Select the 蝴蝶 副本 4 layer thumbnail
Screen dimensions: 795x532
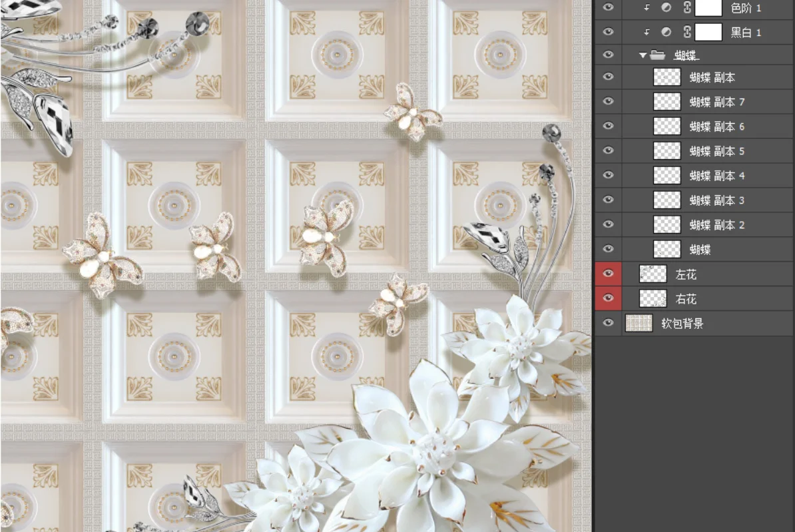pos(666,176)
